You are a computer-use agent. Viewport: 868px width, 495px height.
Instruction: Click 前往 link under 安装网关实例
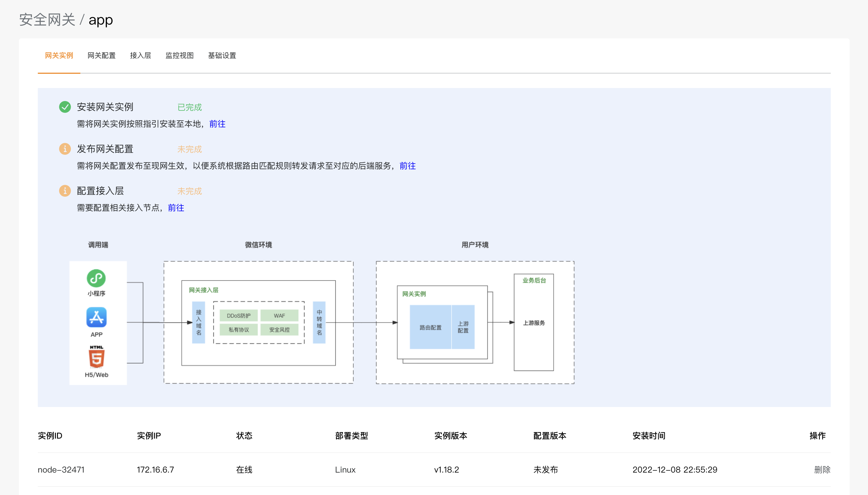point(217,124)
